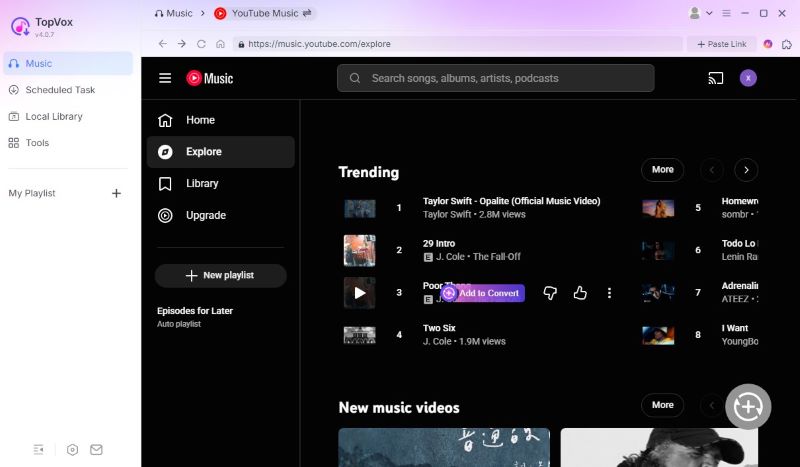The height and width of the screenshot is (467, 800).
Task: Click the search songs, albums field
Action: pyautogui.click(x=495, y=78)
